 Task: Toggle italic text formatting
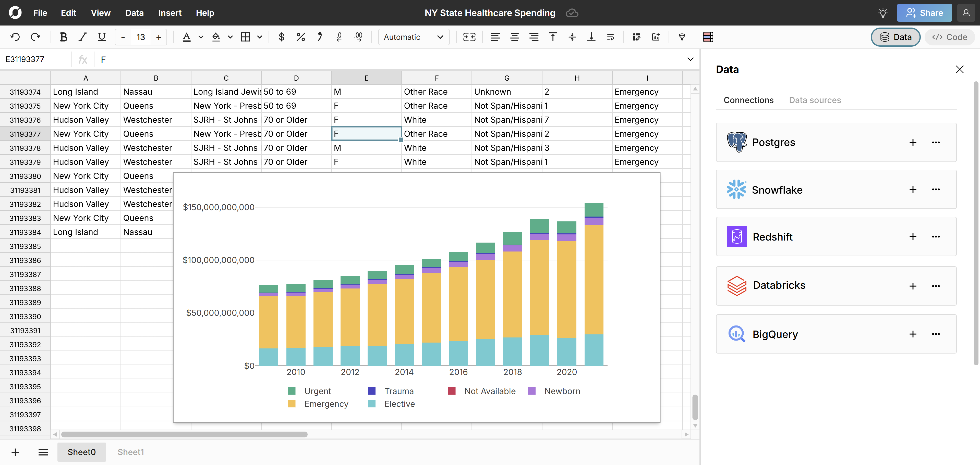coord(82,37)
